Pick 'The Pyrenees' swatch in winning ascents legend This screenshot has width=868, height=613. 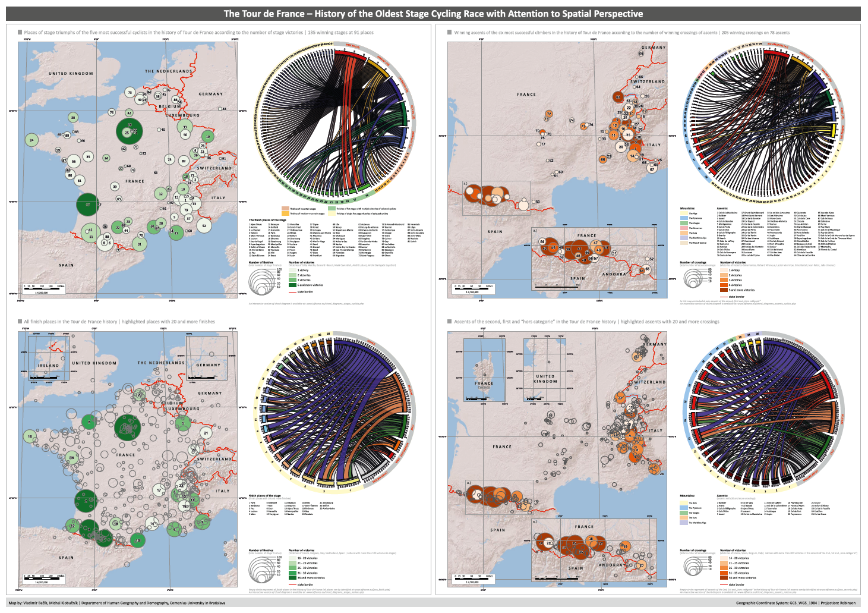click(684, 218)
